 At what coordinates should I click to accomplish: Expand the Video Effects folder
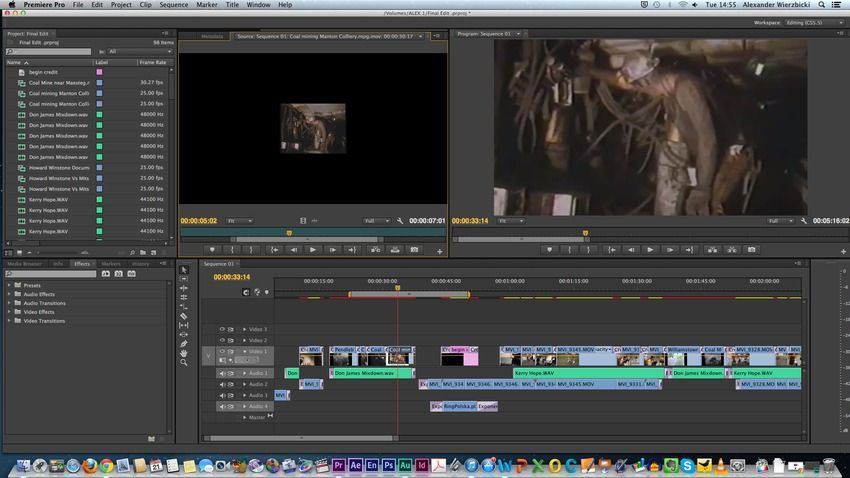[10, 311]
